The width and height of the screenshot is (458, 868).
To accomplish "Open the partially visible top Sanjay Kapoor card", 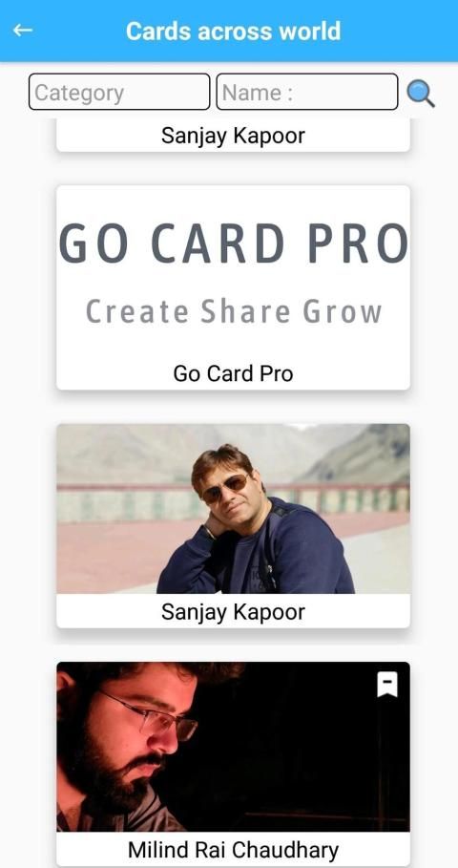I will click(x=233, y=135).
